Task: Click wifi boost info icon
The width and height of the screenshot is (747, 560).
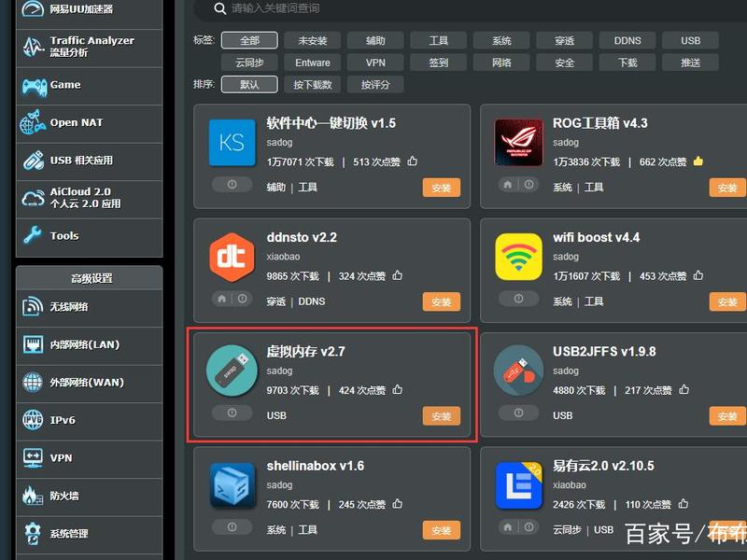Action: 518,299
